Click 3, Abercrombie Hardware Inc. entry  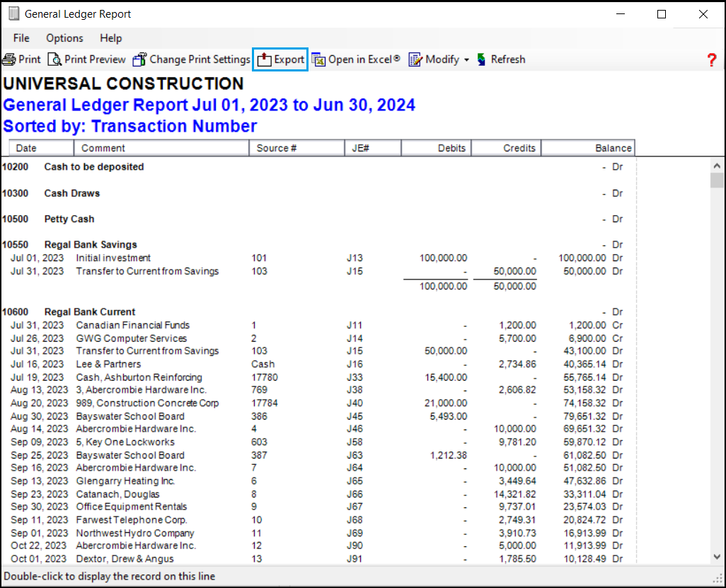(142, 390)
